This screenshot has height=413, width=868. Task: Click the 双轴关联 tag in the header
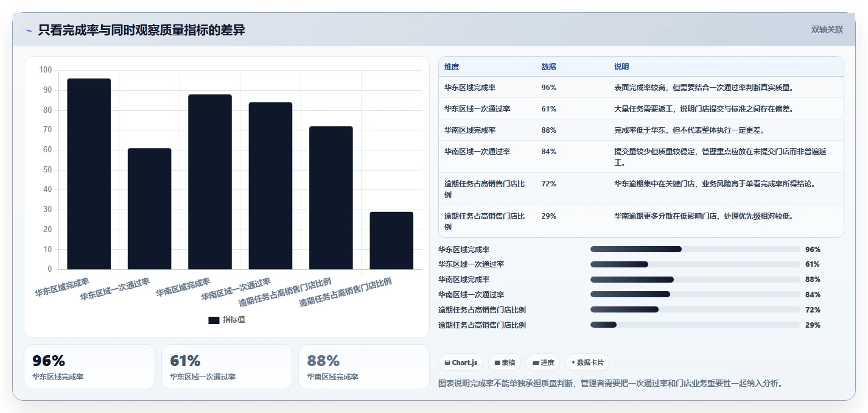point(827,29)
